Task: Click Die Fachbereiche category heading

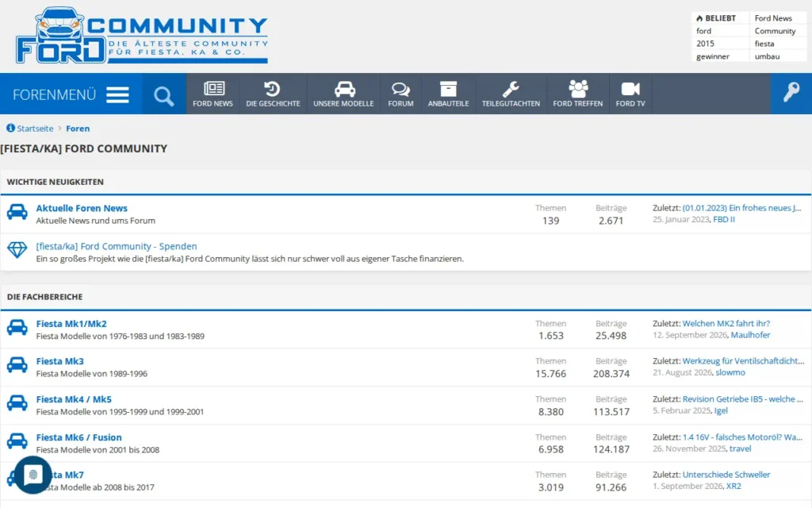Action: tap(44, 297)
